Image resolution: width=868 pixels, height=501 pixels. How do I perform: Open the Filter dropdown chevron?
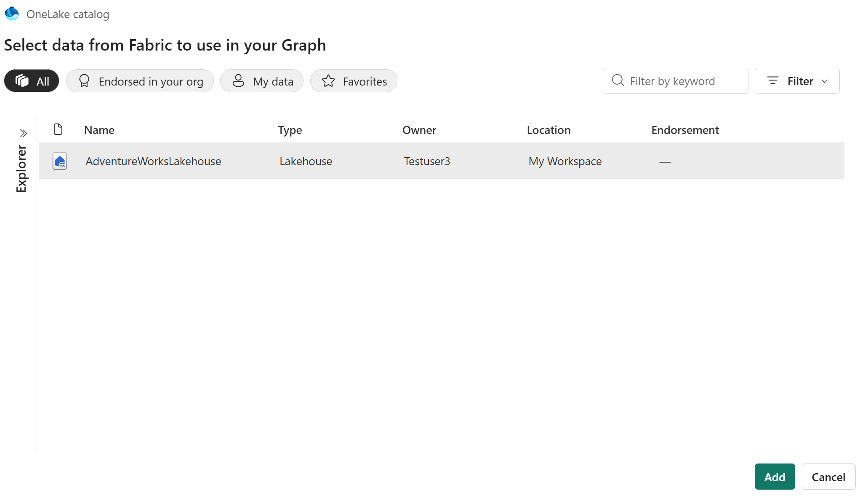click(825, 81)
